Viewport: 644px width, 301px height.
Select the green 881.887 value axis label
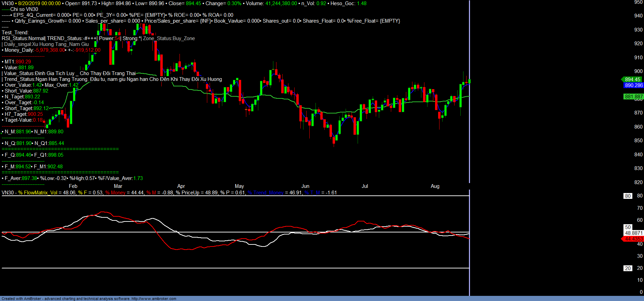[x=633, y=97]
